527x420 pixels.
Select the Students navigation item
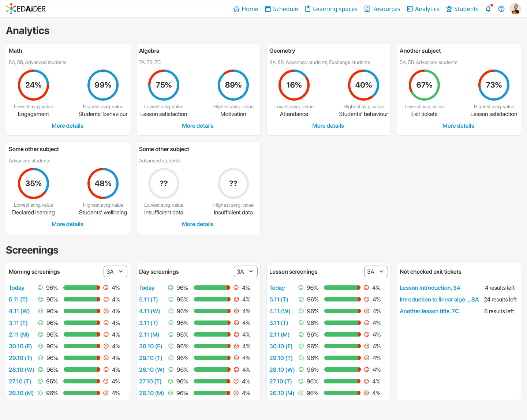pos(462,9)
